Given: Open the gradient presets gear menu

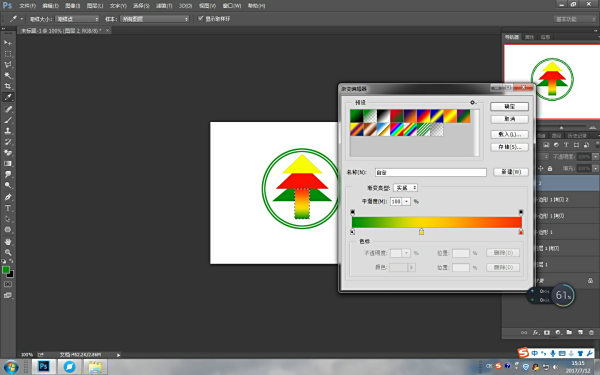Looking at the screenshot, I should click(x=473, y=103).
